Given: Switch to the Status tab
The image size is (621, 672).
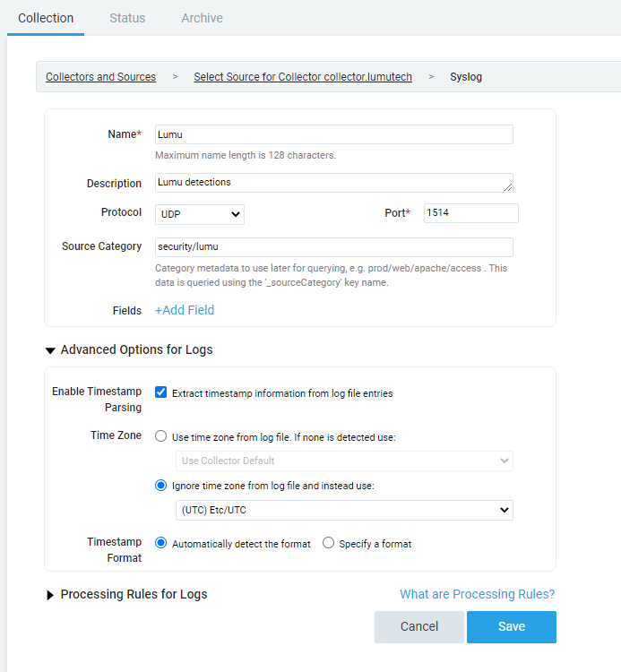Looking at the screenshot, I should pyautogui.click(x=127, y=18).
